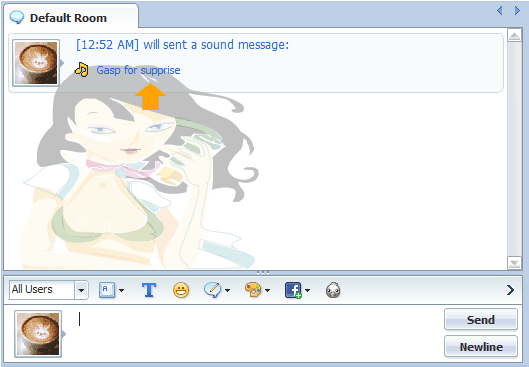Click the scrollbar down arrow in chat
529x367 pixels.
pyautogui.click(x=514, y=263)
